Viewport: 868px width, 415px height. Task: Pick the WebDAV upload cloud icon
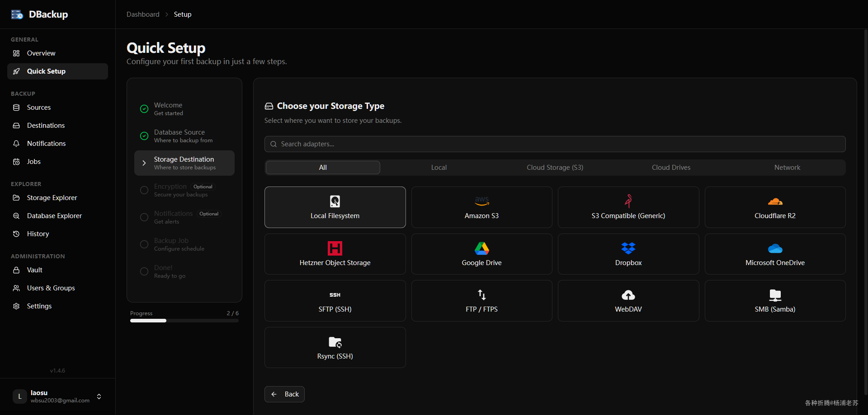(628, 295)
